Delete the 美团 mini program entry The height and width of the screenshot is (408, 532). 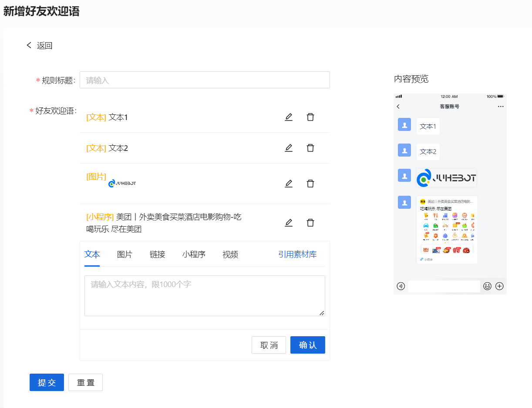[x=310, y=223]
